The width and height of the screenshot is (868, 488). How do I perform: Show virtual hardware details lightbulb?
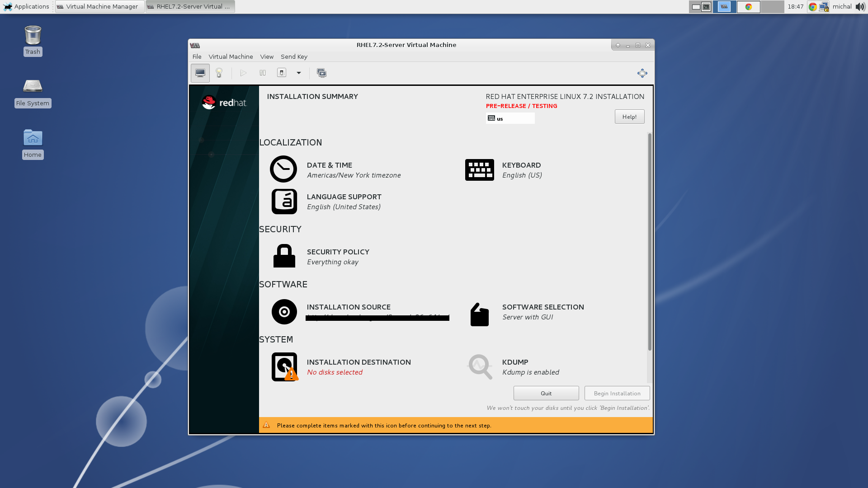[x=219, y=73]
